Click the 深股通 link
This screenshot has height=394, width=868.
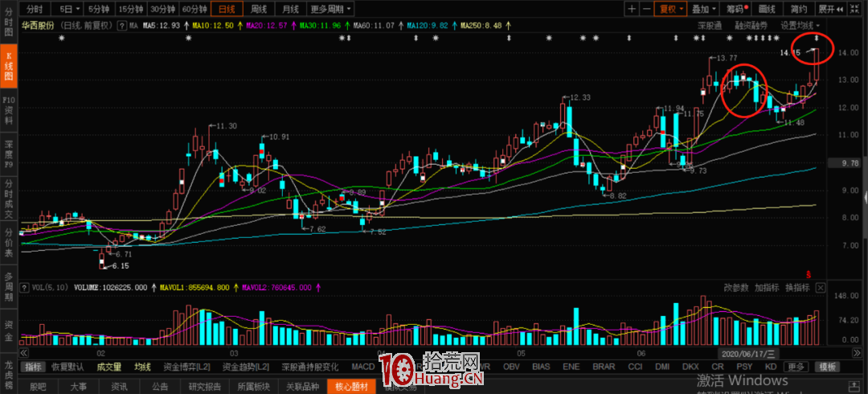click(710, 26)
